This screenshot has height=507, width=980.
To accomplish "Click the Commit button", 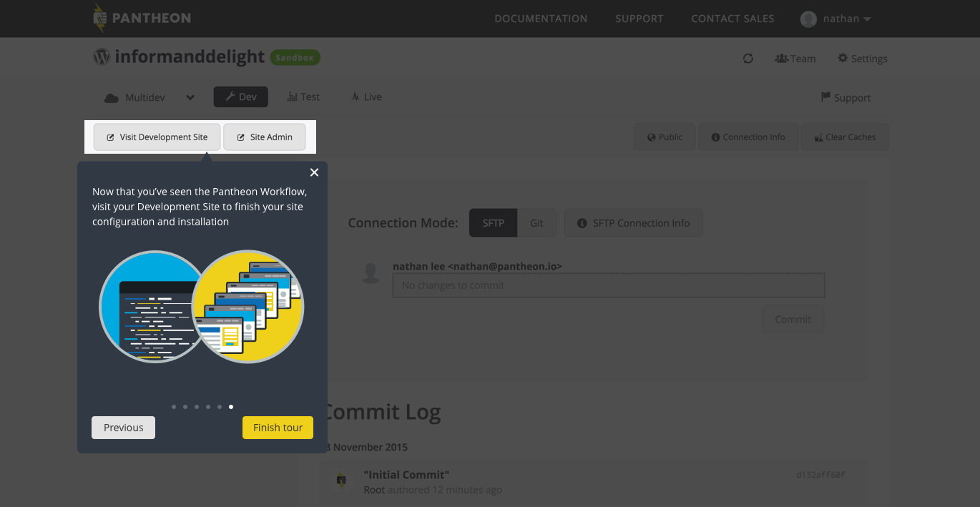I will click(x=793, y=320).
